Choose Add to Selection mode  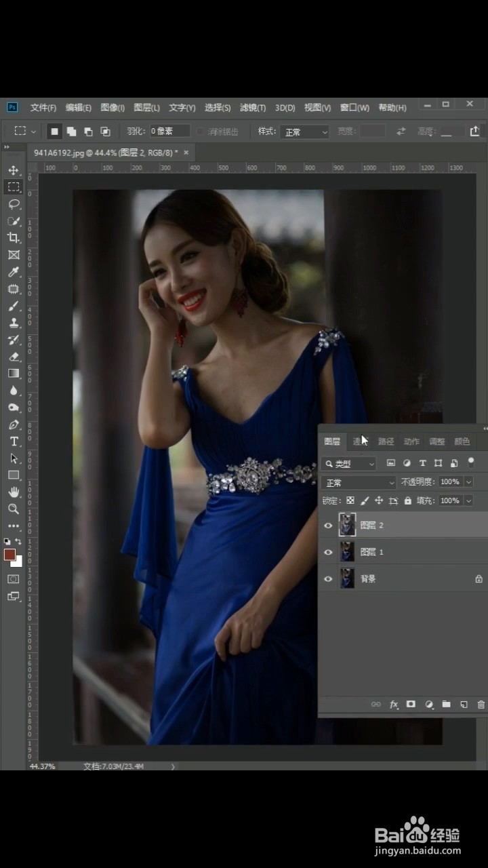click(x=71, y=131)
